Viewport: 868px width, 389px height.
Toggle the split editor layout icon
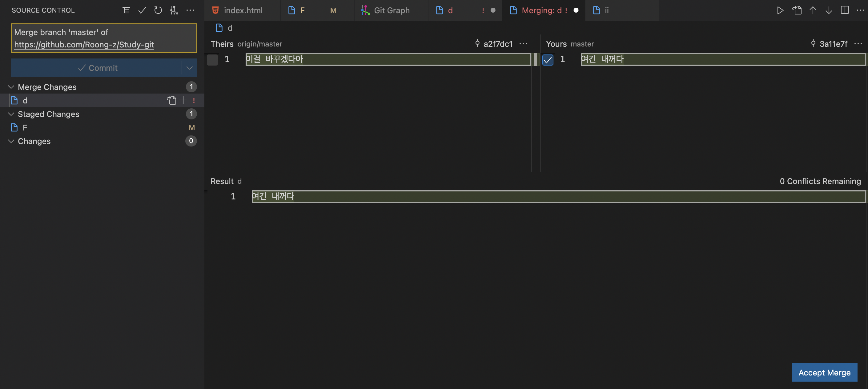[x=845, y=10]
